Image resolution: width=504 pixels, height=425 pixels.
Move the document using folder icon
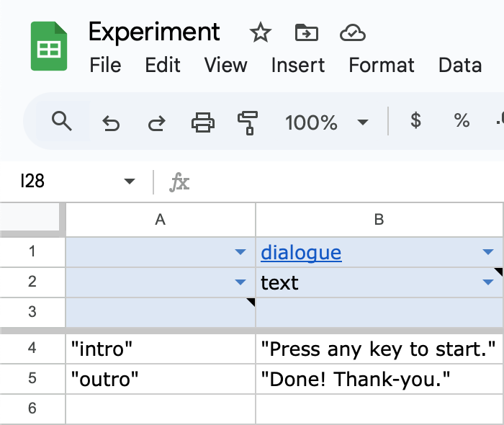point(306,33)
